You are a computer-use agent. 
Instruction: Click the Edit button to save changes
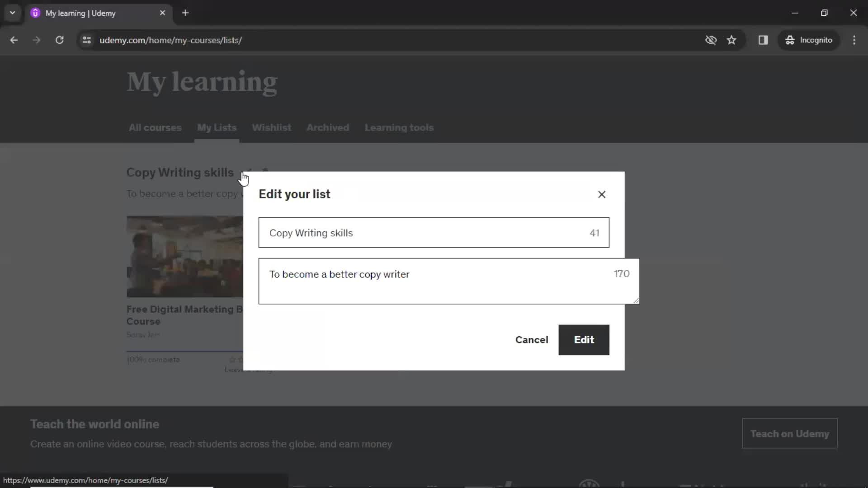[x=584, y=340]
